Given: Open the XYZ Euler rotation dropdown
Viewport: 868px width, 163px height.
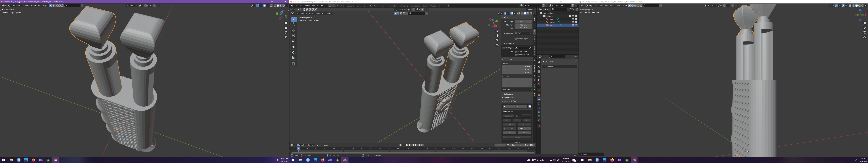Looking at the screenshot, I should coord(516,89).
